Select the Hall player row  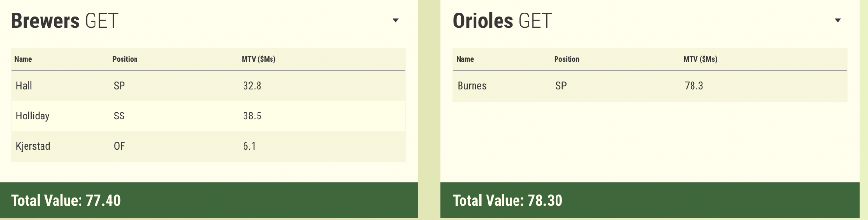207,86
